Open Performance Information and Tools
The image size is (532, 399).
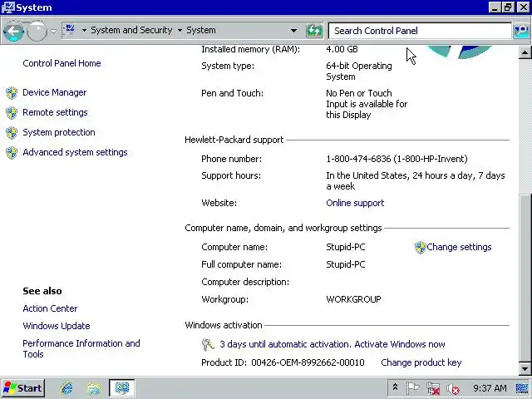coord(81,349)
